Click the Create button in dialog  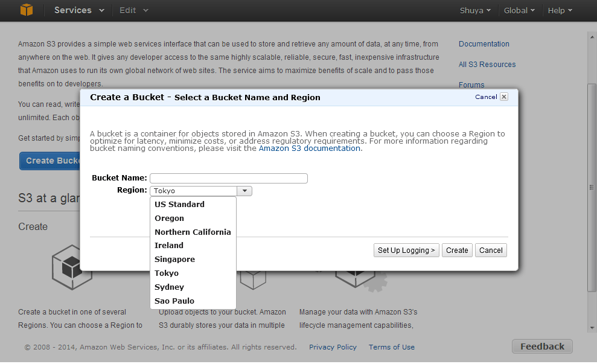pos(457,251)
